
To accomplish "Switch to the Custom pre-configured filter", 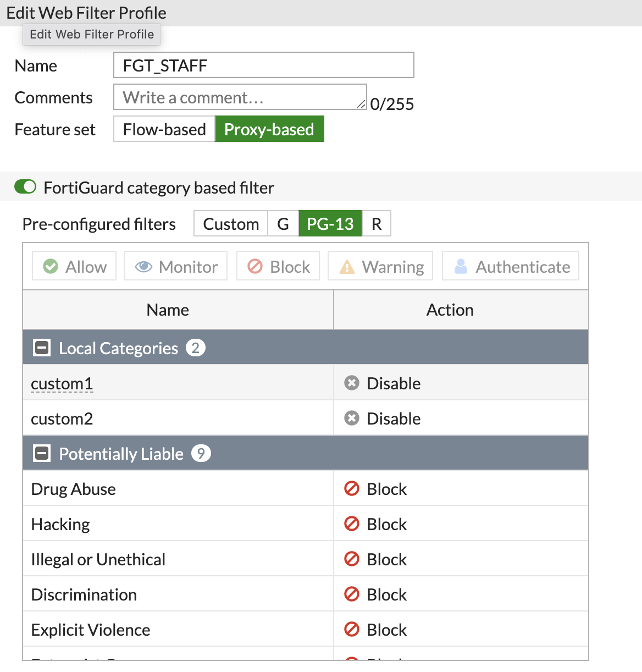I will [230, 223].
